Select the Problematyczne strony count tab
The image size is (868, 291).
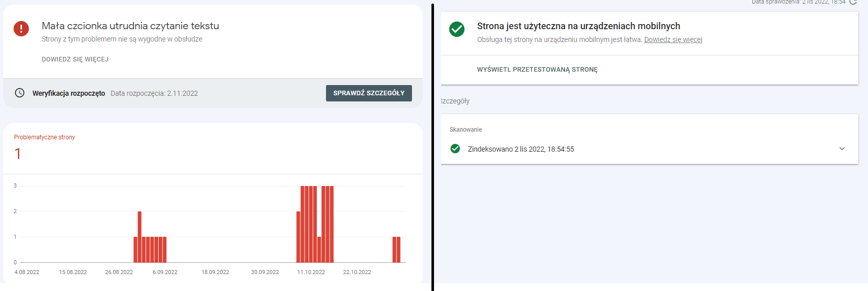pyautogui.click(x=45, y=147)
